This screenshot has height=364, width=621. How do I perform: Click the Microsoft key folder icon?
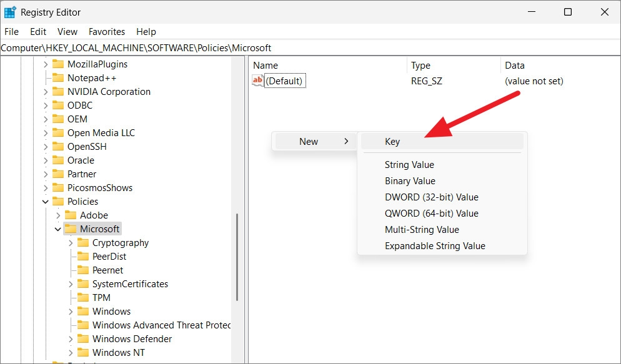click(71, 229)
